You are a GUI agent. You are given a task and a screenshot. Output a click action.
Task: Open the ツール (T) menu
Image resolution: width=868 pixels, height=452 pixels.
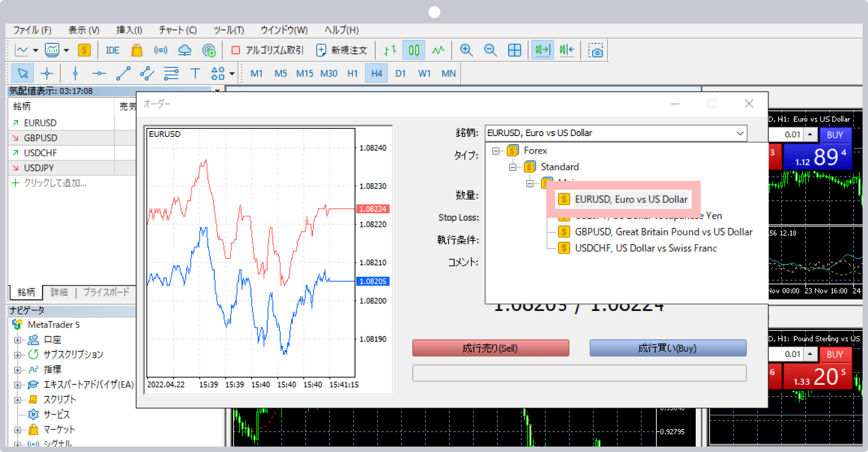(x=229, y=30)
